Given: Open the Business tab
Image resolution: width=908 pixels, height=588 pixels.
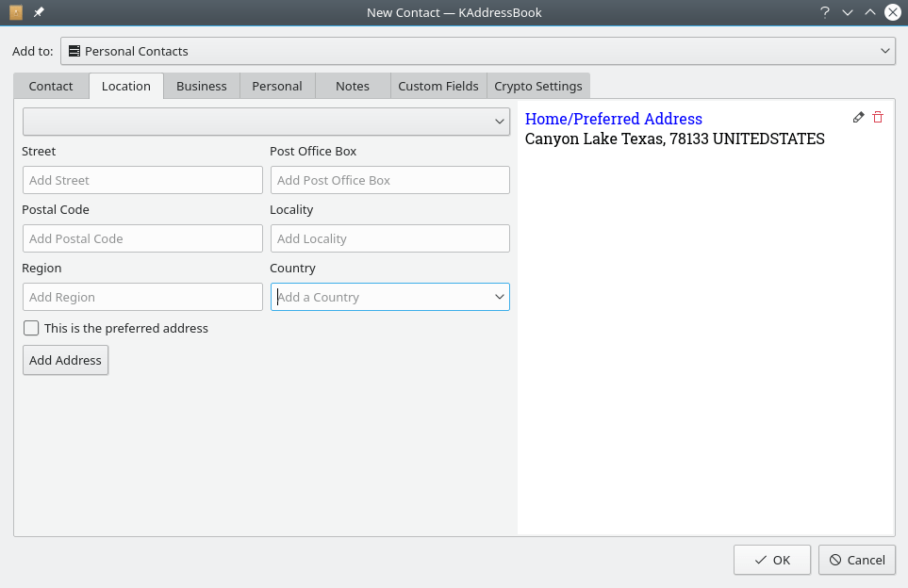Looking at the screenshot, I should pos(202,87).
